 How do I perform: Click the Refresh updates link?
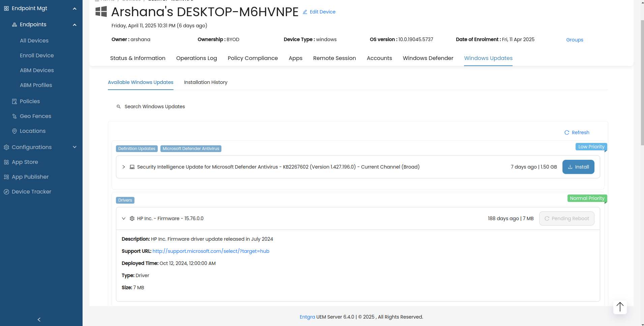click(577, 132)
